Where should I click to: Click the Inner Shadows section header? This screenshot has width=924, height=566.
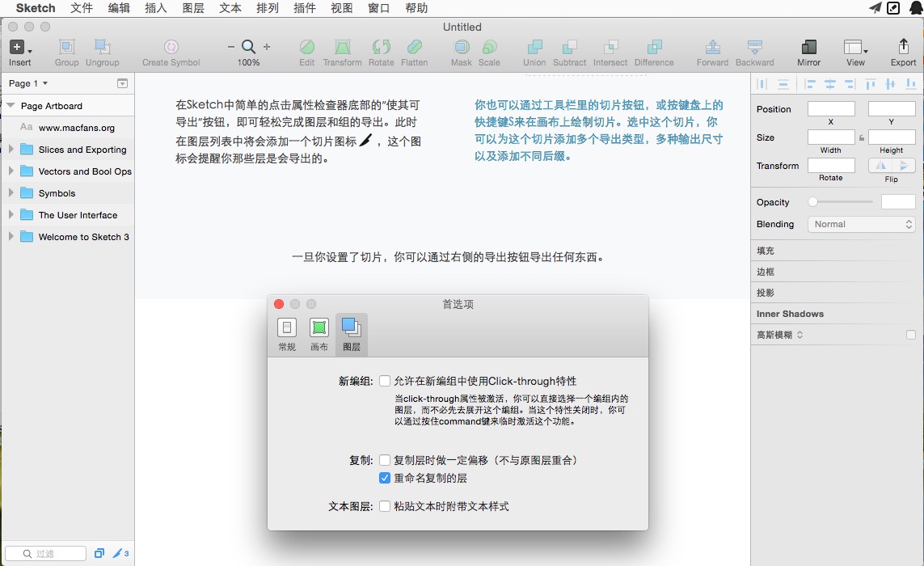791,314
